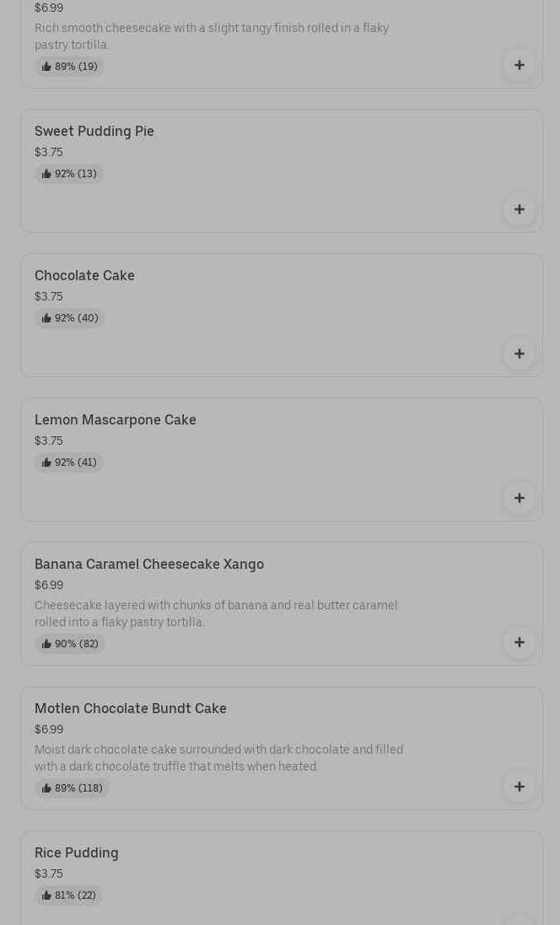Viewport: 560px width, 925px height.
Task: Select the Lemon Mascarpone Cake title
Action: click(116, 420)
